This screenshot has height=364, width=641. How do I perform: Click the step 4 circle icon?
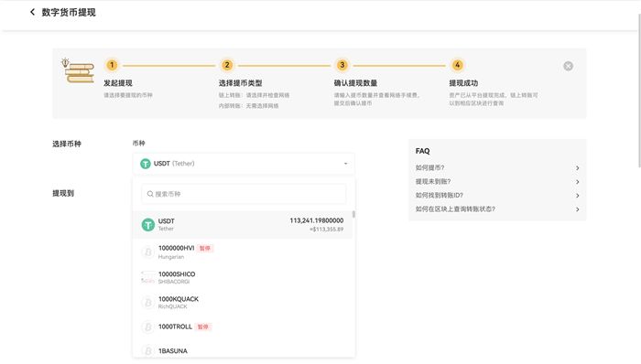[458, 65]
